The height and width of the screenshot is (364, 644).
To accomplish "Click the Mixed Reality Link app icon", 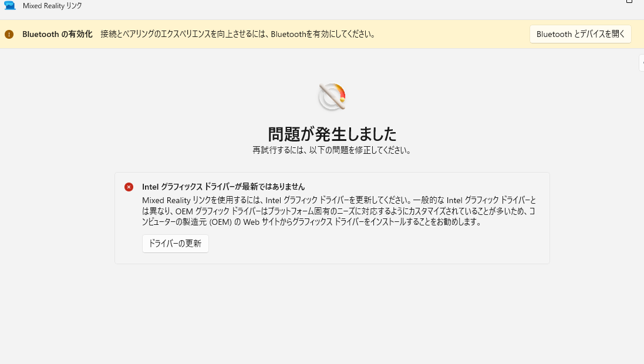I will [x=10, y=5].
